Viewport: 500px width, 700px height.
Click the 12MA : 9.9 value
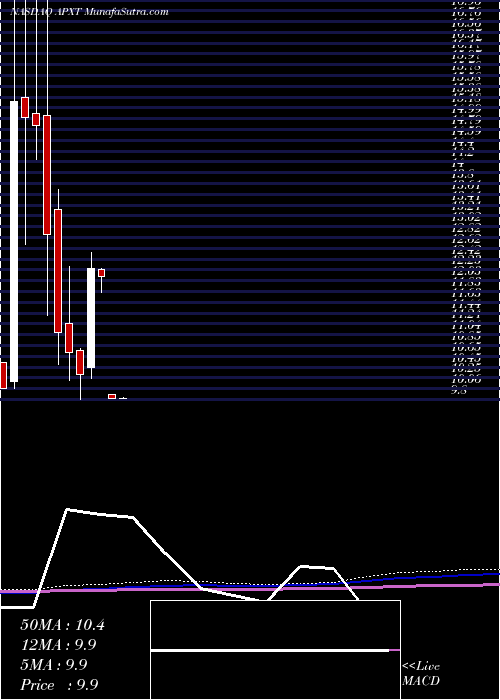coord(58,645)
